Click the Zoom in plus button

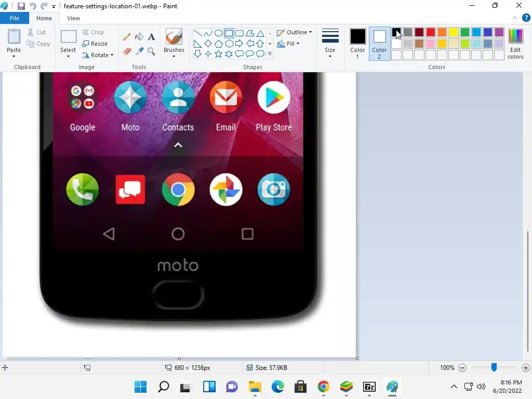tap(526, 367)
